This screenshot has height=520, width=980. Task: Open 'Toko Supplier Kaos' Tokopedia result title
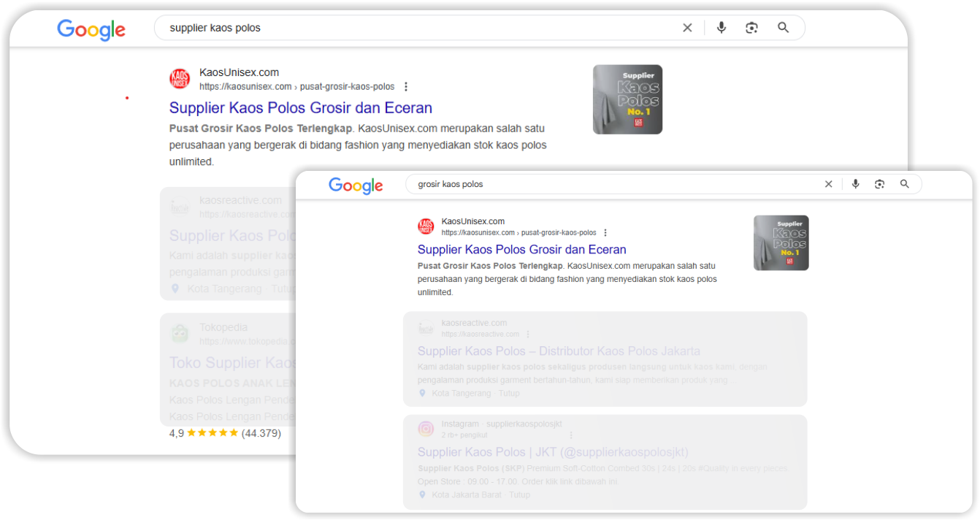click(x=233, y=363)
